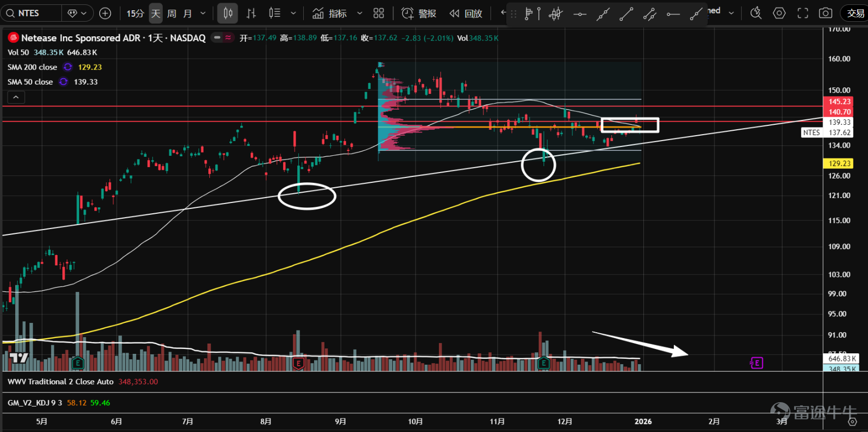Click the TradingView logo on chart
Viewport: 868px width, 432px height.
pyautogui.click(x=19, y=358)
